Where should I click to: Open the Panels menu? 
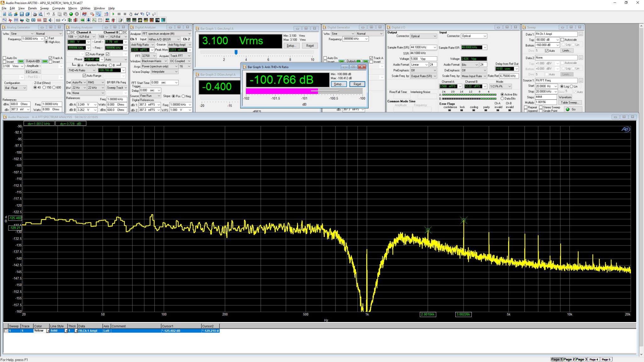(32, 8)
